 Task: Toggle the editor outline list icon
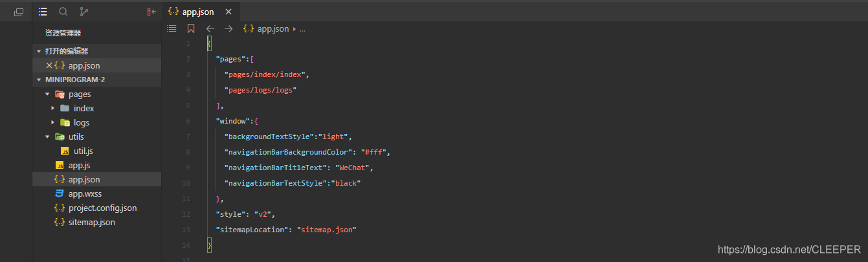point(172,28)
